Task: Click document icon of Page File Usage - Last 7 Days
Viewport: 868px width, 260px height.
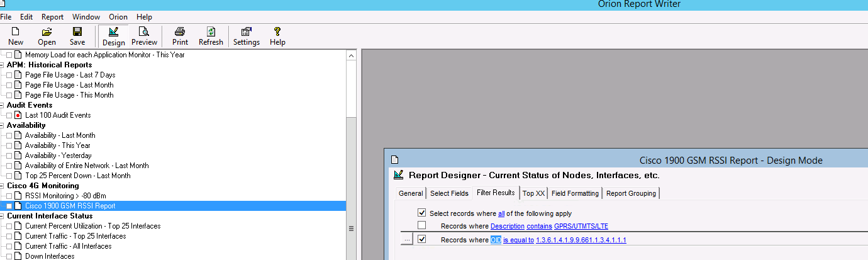Action: (18, 75)
